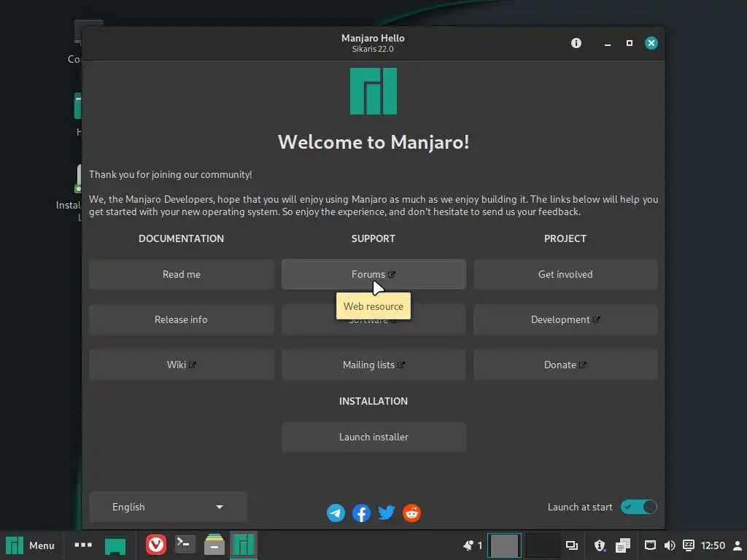Click the Manjaro logo Menu button

pyautogui.click(x=31, y=545)
